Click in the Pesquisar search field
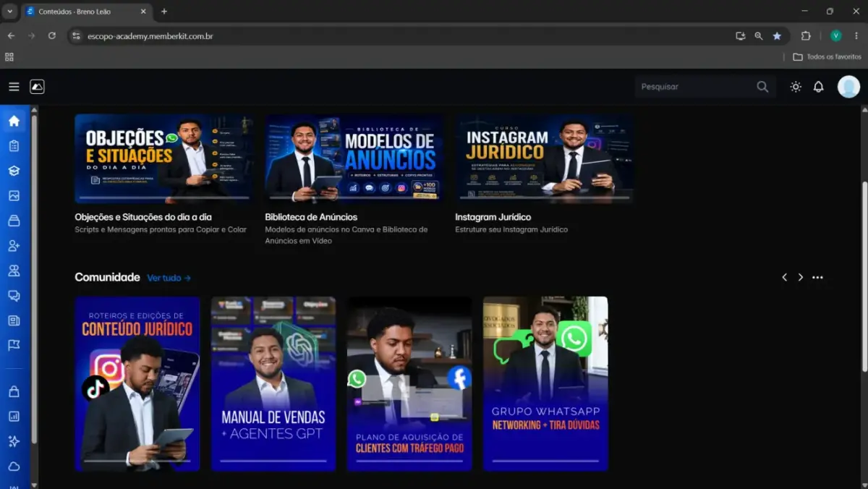This screenshot has height=489, width=868. pyautogui.click(x=694, y=87)
